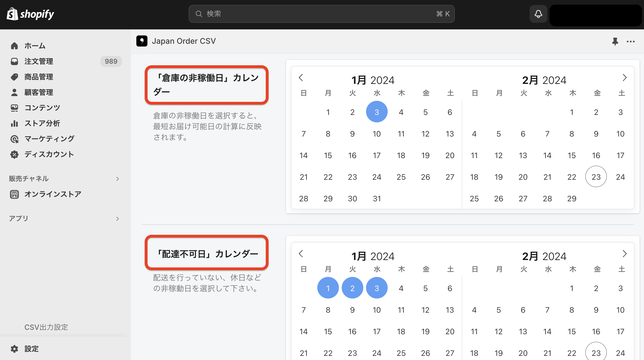Screen dimensions: 644x360
Task: Pin the Japan Order CSV app
Action: 615,42
